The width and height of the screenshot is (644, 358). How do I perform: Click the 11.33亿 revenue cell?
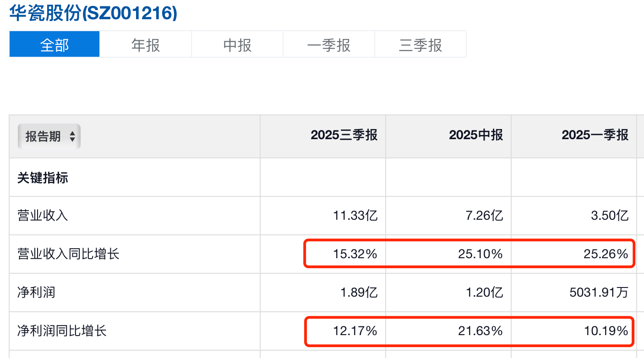point(355,216)
